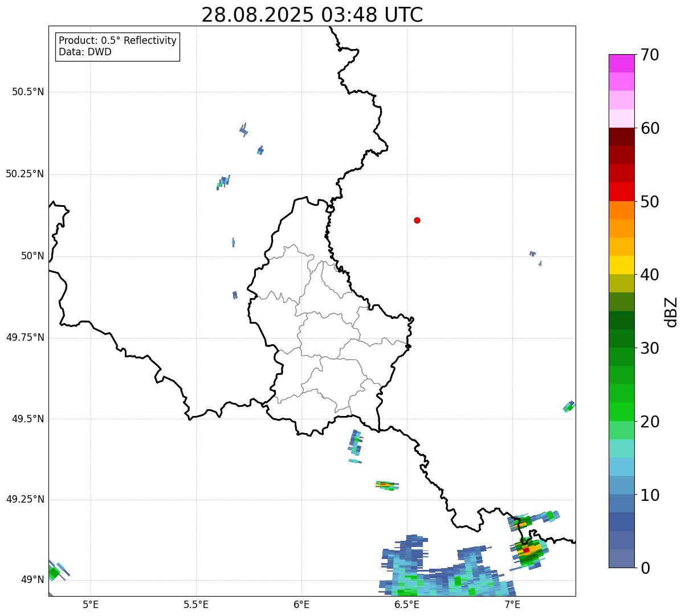Click the 50.5°N latitude tick label
The width and height of the screenshot is (685, 616).
[x=27, y=92]
